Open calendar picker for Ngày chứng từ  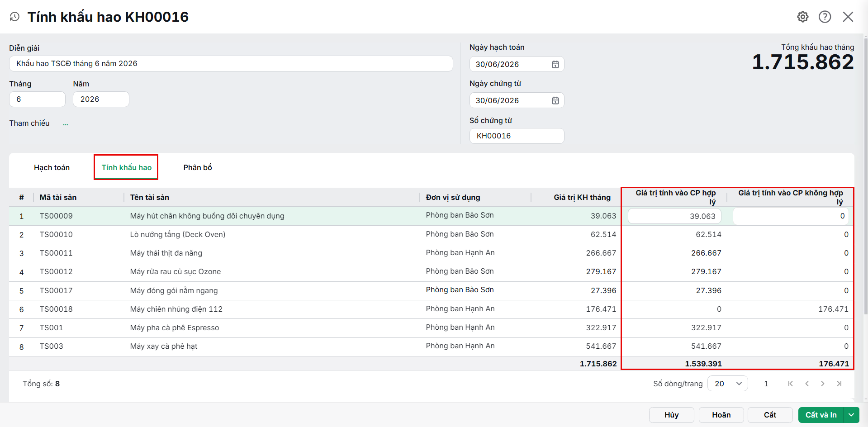(555, 100)
